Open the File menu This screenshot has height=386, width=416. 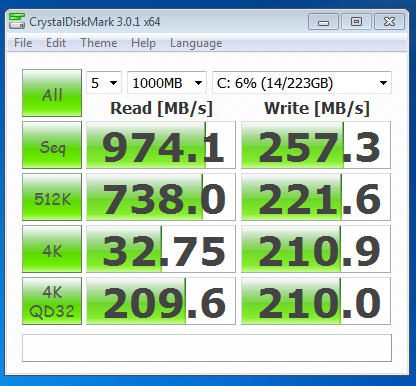[23, 43]
